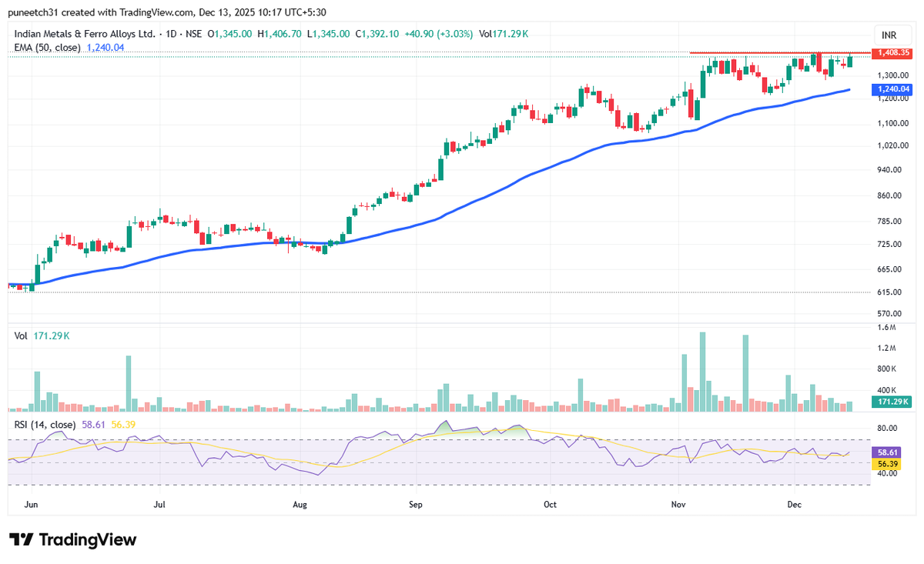Select the EMA (50, close) indicator legend
924x564 pixels.
48,47
